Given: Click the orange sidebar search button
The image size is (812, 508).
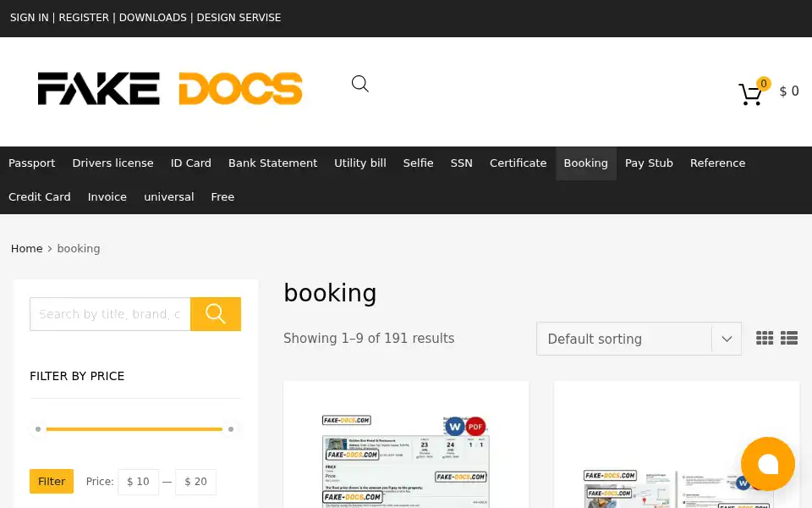Looking at the screenshot, I should click(x=216, y=313).
